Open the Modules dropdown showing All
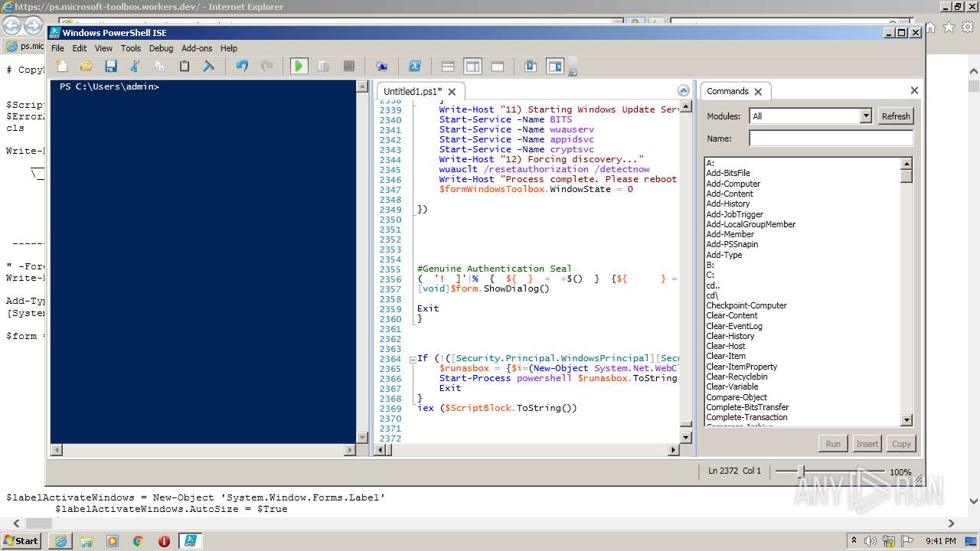980x551 pixels. (811, 116)
